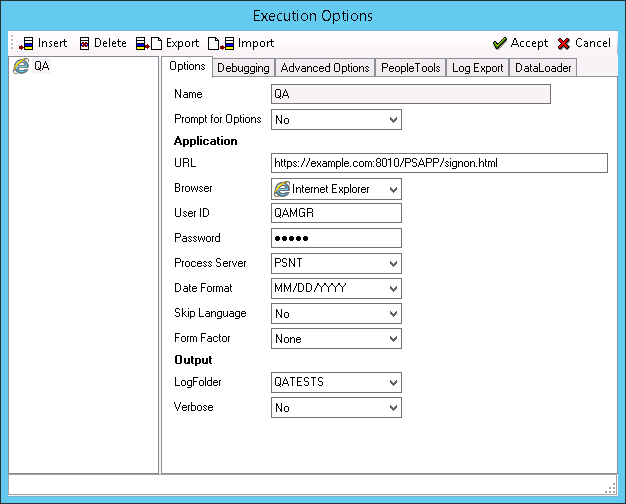Click the Verbose label
This screenshot has width=626, height=504.
click(x=194, y=407)
